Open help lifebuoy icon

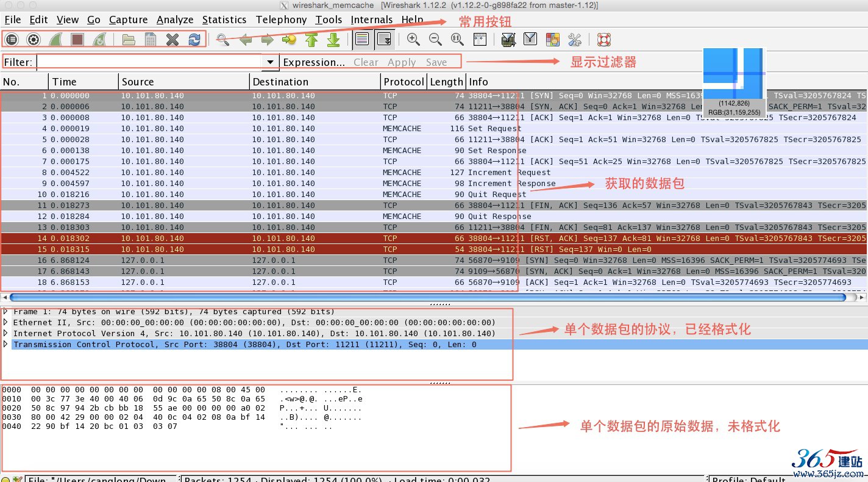coord(603,40)
